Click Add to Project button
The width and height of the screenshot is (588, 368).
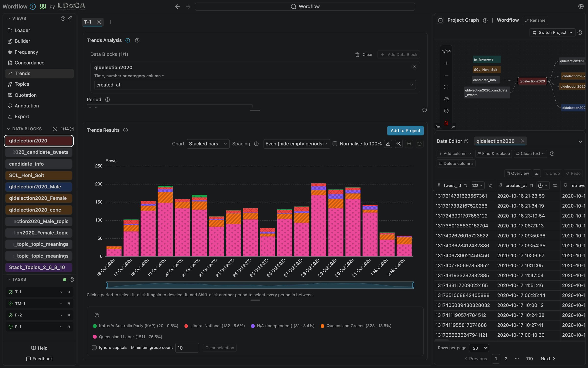point(405,131)
